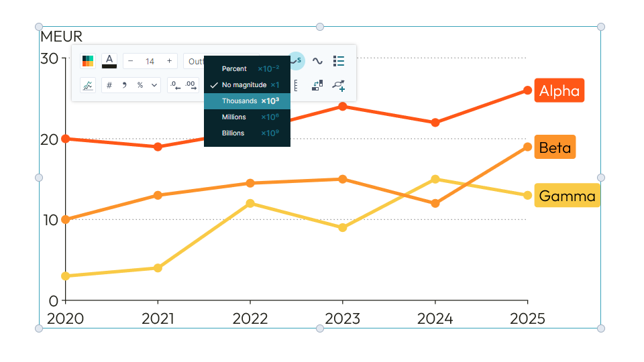Open the line chart type icon
Screen dimensions: 644x362
[88, 85]
